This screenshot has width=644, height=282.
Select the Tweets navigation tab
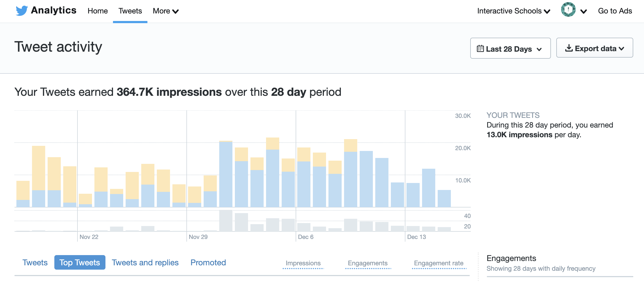click(130, 11)
